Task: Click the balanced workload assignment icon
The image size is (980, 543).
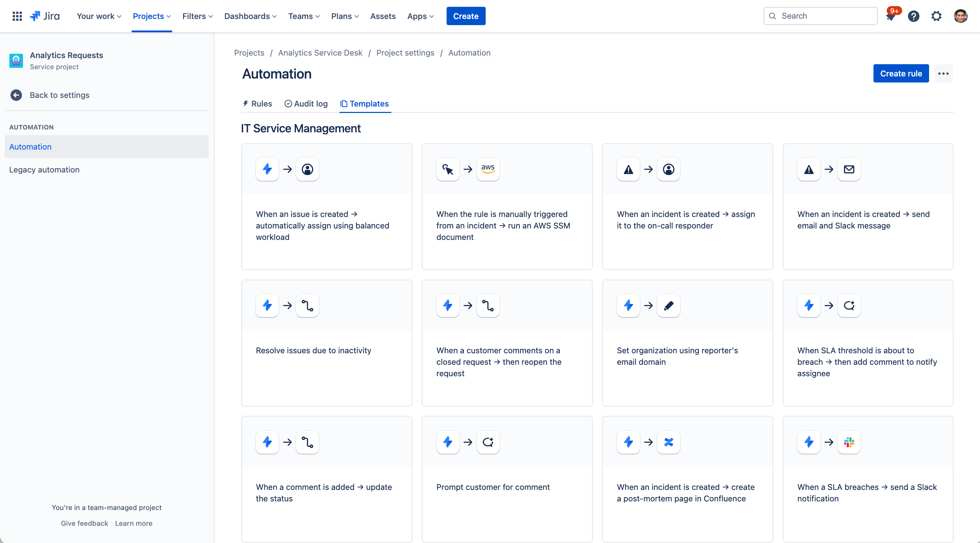Action: pyautogui.click(x=307, y=169)
